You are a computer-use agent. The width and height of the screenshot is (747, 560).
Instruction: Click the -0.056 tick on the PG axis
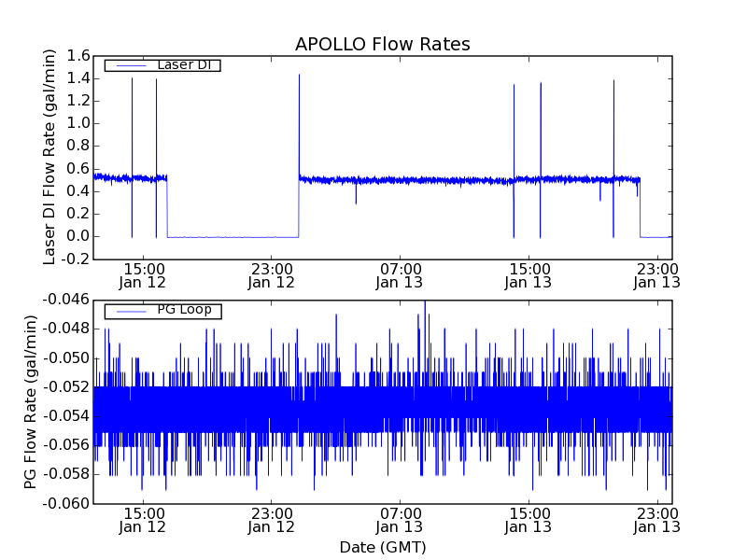click(x=66, y=445)
